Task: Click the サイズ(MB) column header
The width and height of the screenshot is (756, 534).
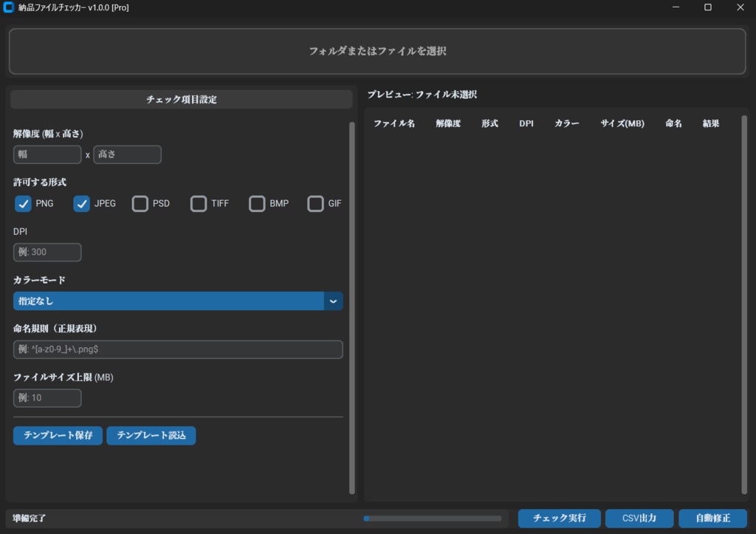Action: (x=622, y=123)
